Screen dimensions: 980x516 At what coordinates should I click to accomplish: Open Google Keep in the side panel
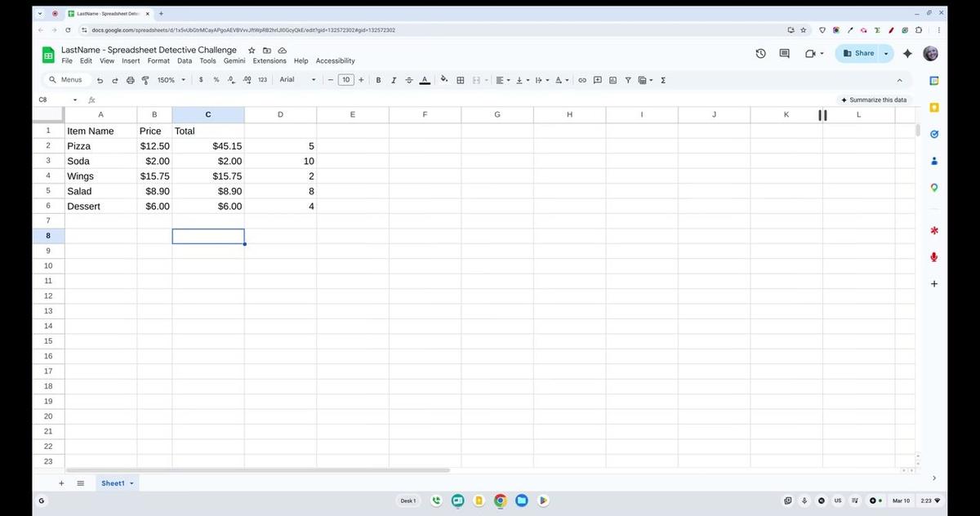[x=933, y=107]
